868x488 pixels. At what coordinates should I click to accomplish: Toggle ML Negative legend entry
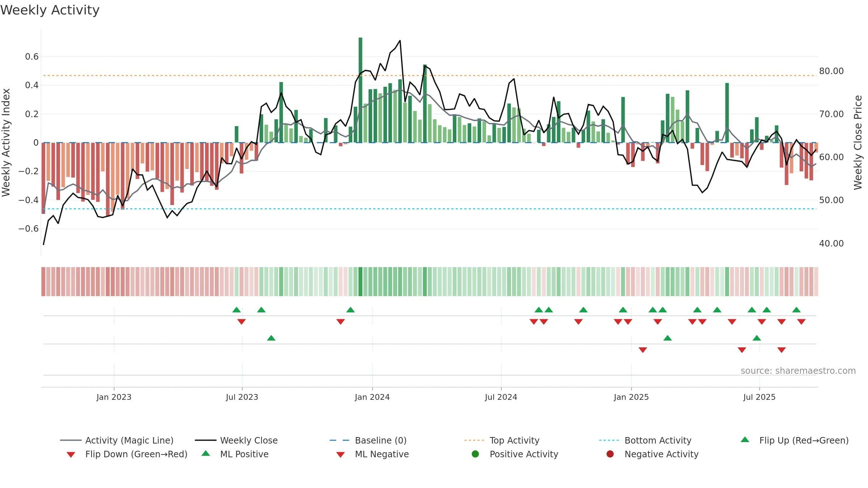373,454
